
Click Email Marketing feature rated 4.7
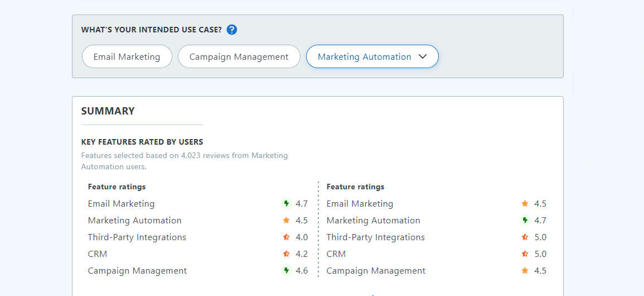click(121, 204)
